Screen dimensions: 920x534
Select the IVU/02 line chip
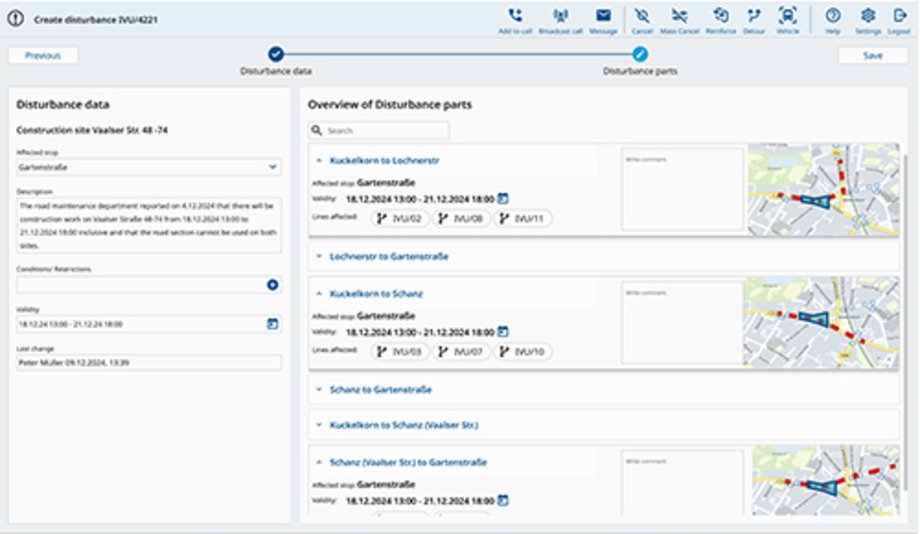pyautogui.click(x=399, y=218)
